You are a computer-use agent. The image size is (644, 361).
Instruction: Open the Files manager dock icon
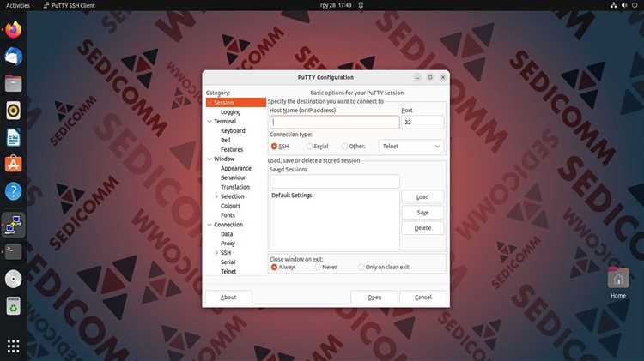coord(13,84)
